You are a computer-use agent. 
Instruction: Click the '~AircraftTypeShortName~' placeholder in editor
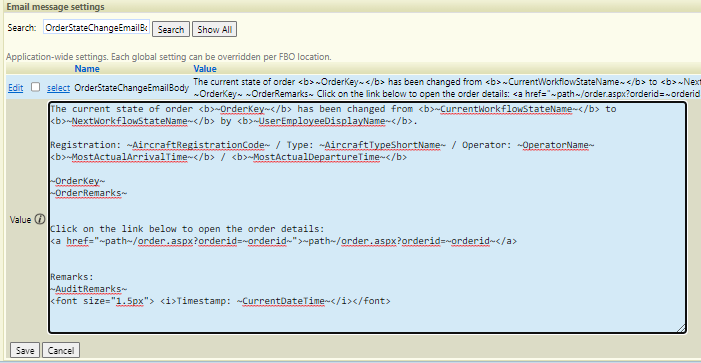383,145
